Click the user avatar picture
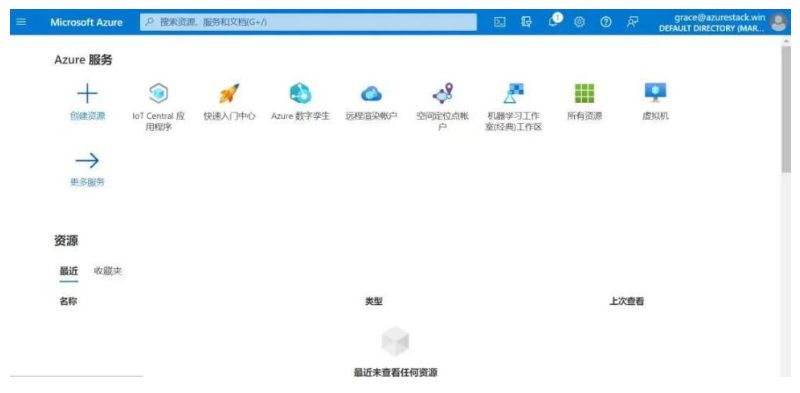The image size is (800, 393). click(779, 22)
